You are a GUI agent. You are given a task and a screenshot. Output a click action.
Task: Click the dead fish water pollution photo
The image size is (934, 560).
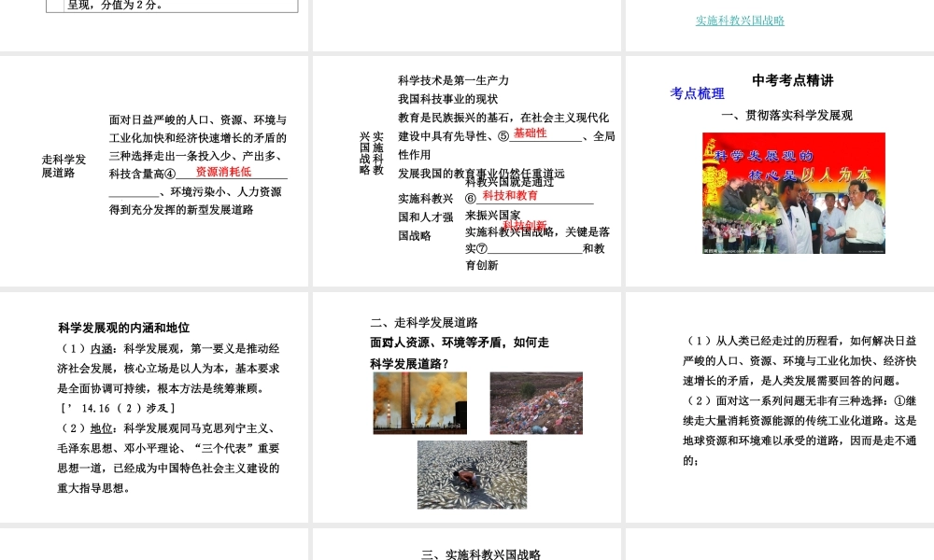point(472,475)
